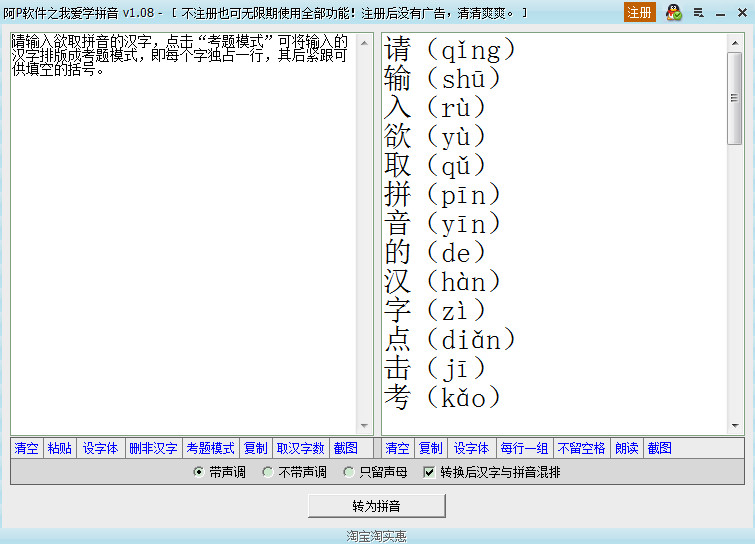Click 截图 under the right pinyin pane

click(x=660, y=448)
